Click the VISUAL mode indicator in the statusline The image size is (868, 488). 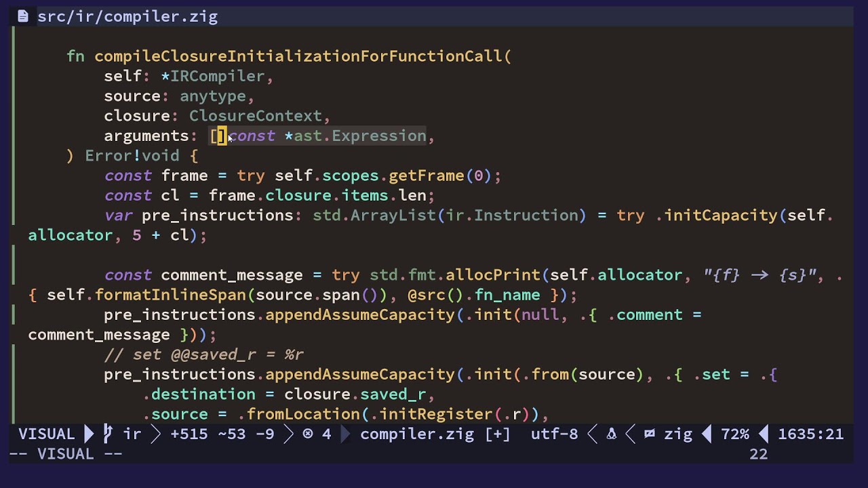click(46, 434)
